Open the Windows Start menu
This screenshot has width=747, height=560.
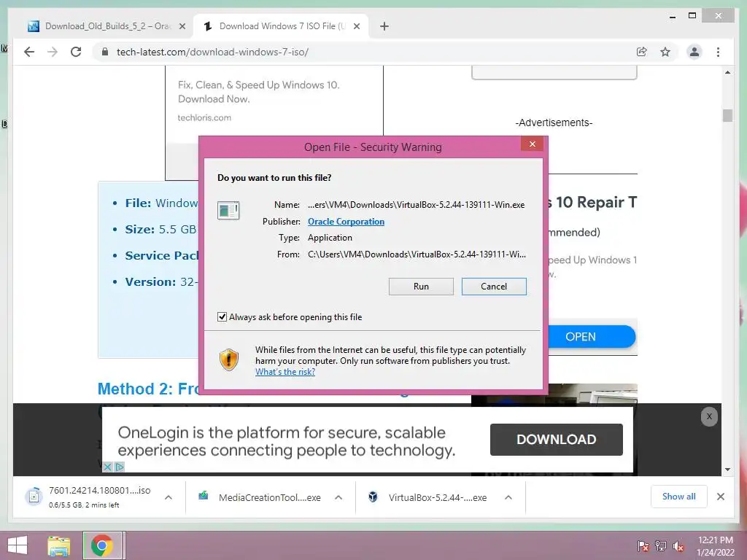pos(18,545)
